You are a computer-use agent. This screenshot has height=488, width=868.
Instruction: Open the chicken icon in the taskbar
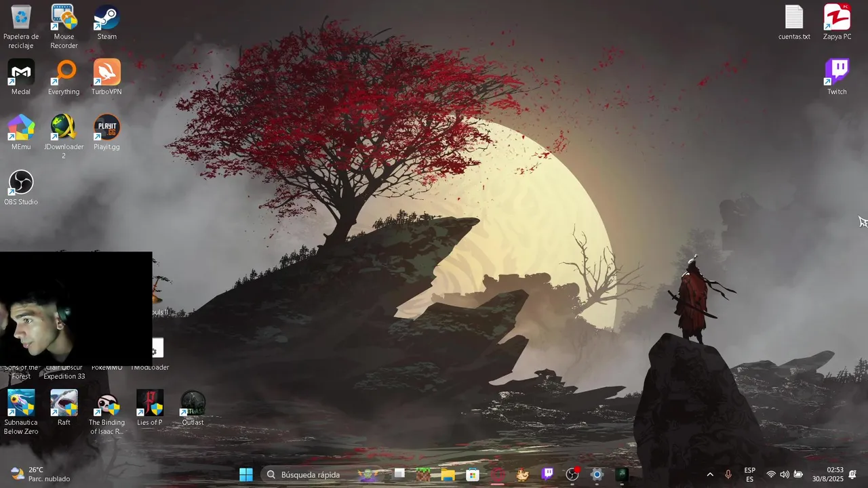522,474
